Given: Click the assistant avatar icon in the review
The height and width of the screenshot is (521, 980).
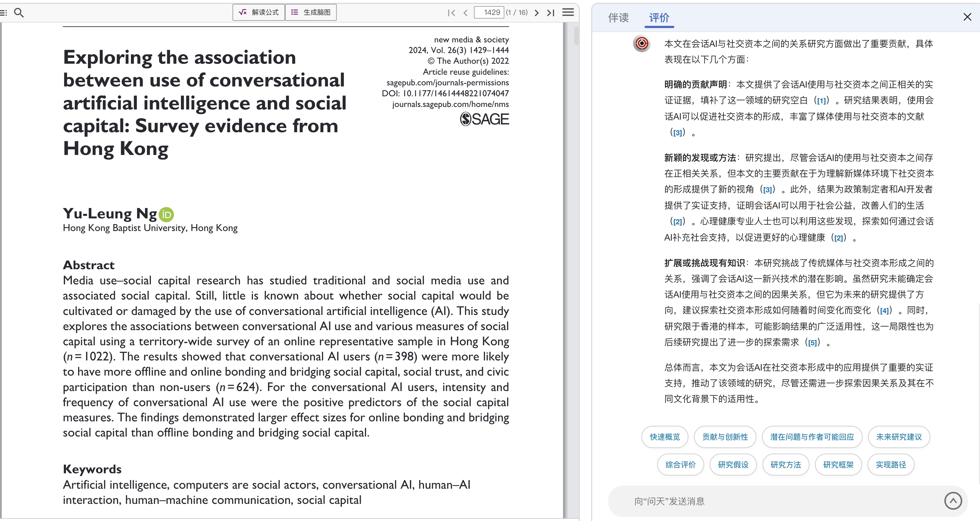Looking at the screenshot, I should coord(642,43).
